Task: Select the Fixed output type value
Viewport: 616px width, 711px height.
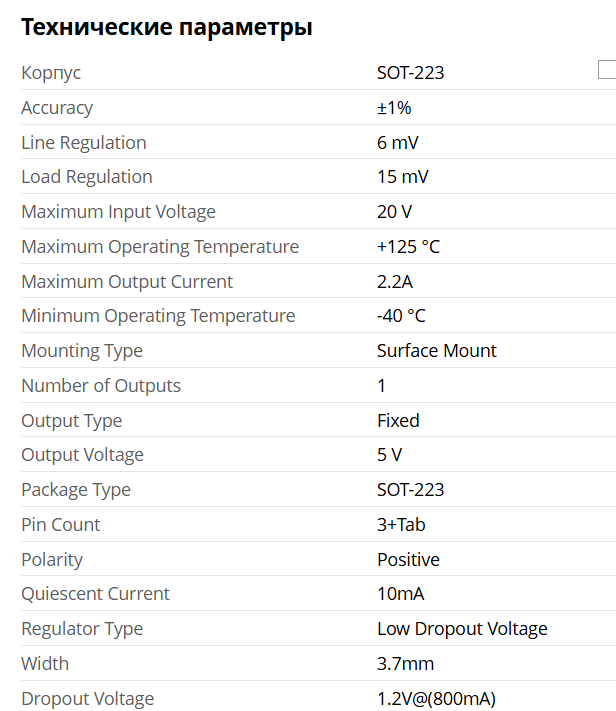Action: point(398,421)
